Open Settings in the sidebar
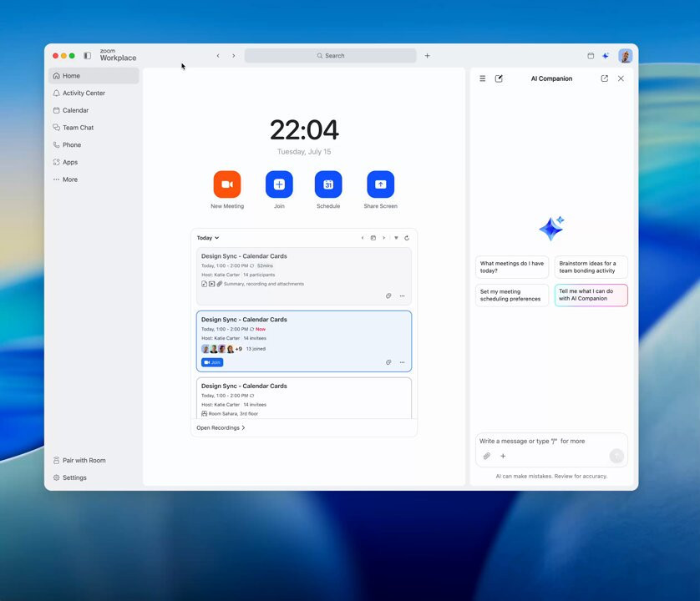 (x=94, y=477)
